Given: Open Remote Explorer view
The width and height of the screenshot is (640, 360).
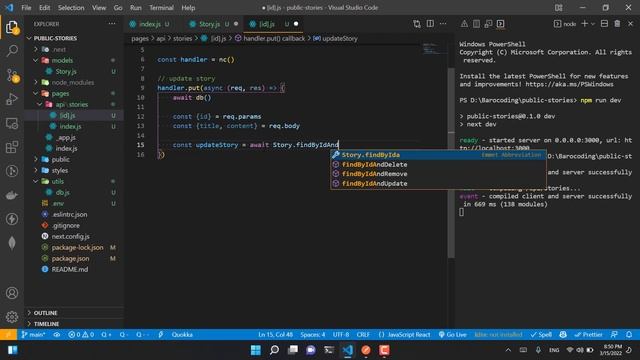Looking at the screenshot, I should 12,123.
